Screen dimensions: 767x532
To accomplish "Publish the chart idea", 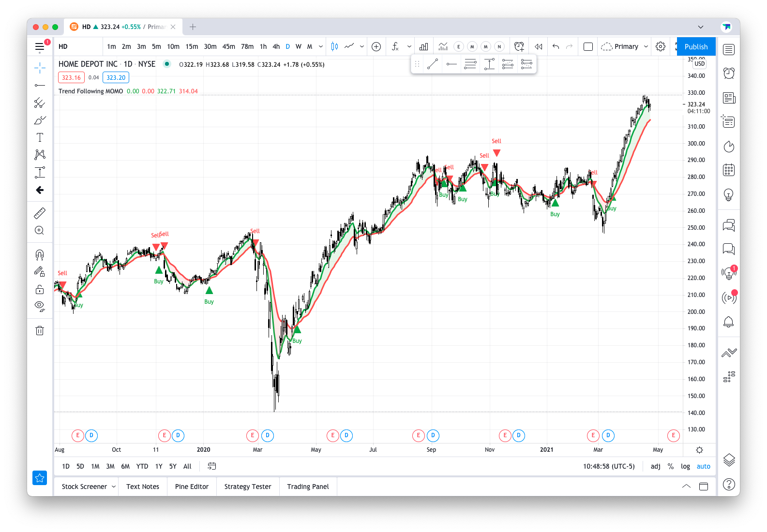I will (x=696, y=46).
